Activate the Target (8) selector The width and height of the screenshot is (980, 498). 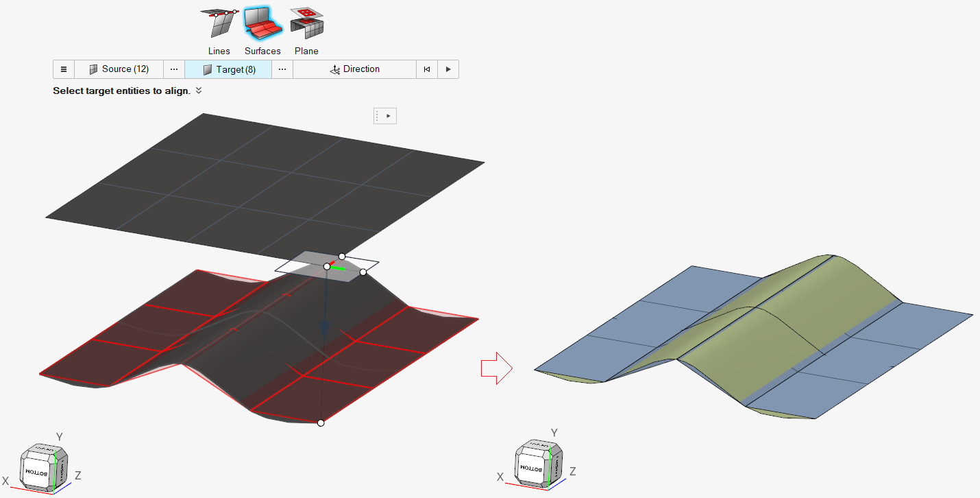pyautogui.click(x=229, y=69)
